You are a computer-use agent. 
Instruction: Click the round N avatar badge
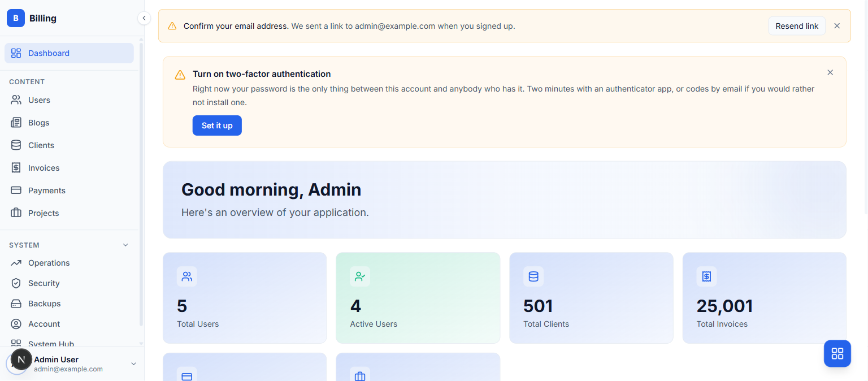(x=21, y=360)
